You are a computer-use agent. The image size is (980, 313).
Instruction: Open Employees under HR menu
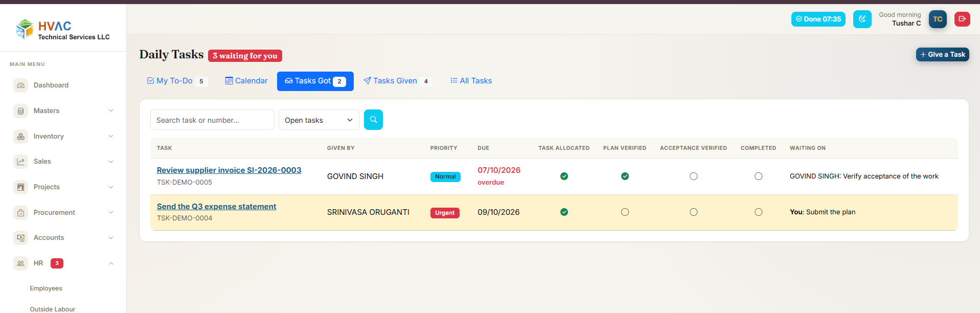click(46, 288)
